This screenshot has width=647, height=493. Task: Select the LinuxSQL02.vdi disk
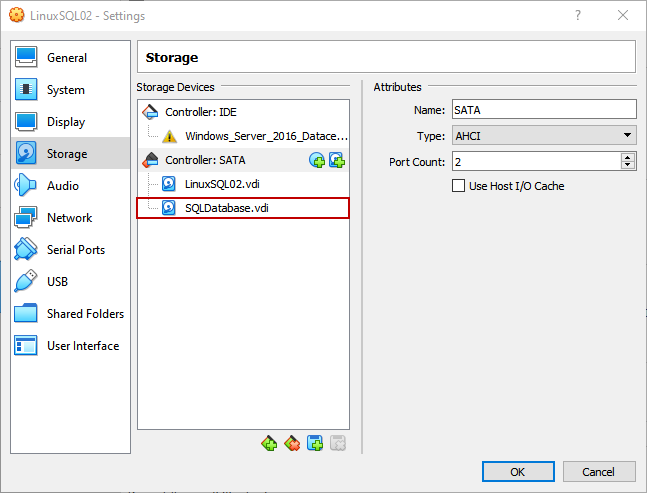tap(221, 184)
